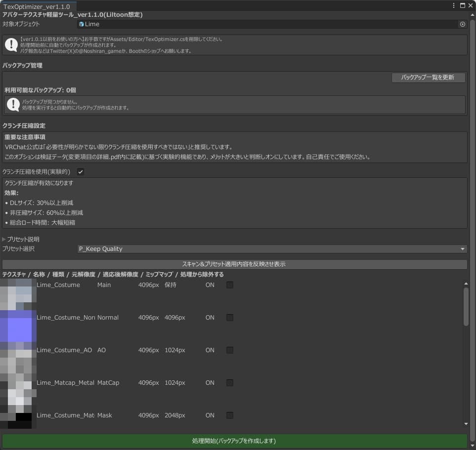Viewport: 476px width, 450px height.
Task: Click the Lime_Costume_AO texture name
Action: (x=64, y=350)
